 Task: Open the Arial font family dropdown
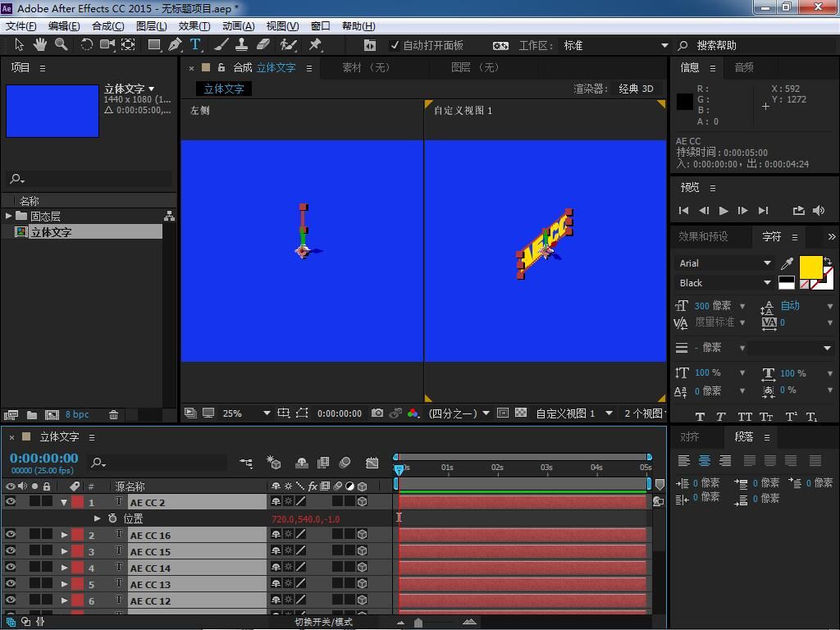pyautogui.click(x=724, y=263)
